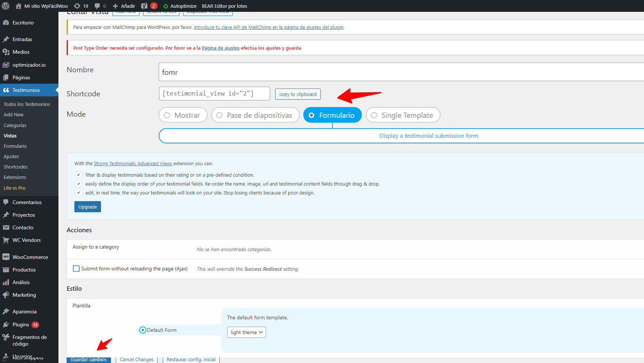Click the Productos box icon

tap(6, 270)
